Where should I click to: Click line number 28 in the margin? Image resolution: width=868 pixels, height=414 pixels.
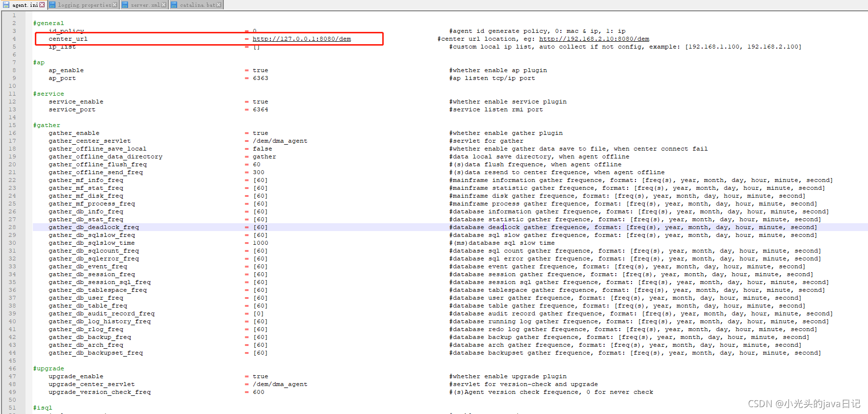12,227
